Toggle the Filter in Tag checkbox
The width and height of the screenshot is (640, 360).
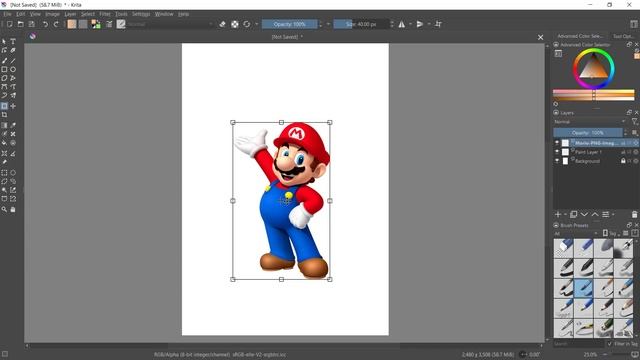610,344
